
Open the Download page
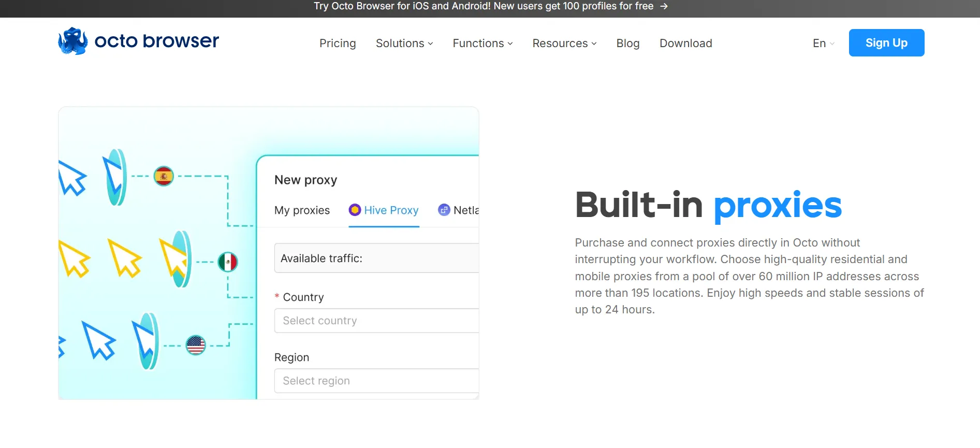click(x=686, y=44)
